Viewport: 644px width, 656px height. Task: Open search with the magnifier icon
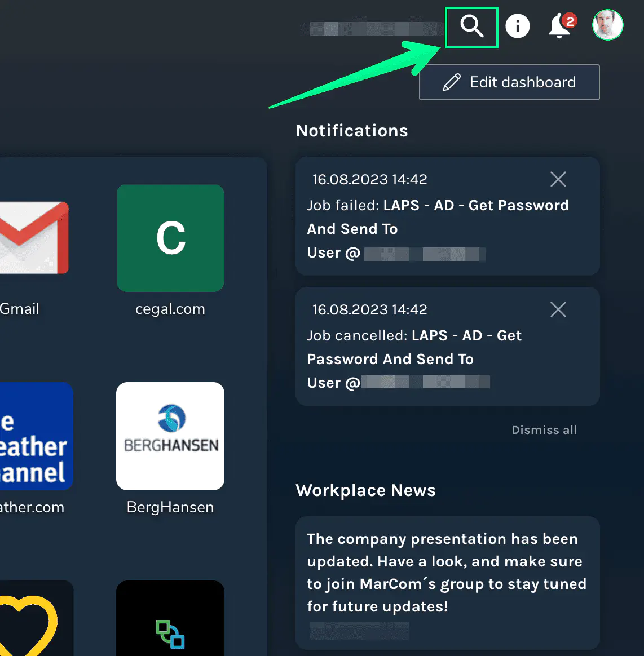(471, 26)
